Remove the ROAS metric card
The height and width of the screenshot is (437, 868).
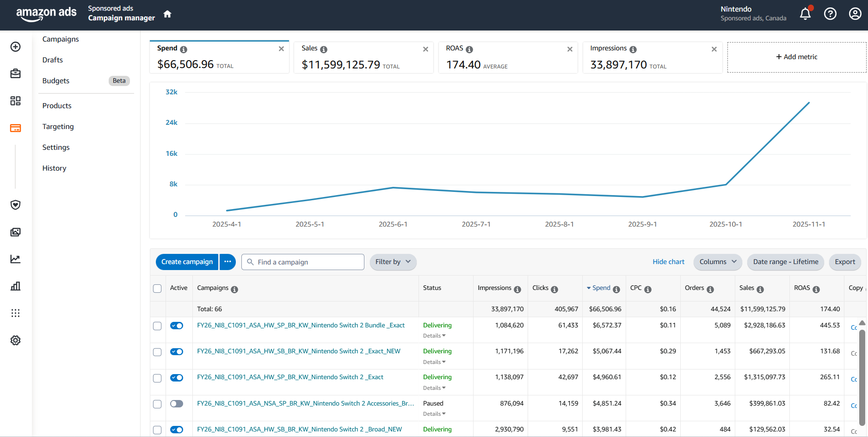pos(570,49)
